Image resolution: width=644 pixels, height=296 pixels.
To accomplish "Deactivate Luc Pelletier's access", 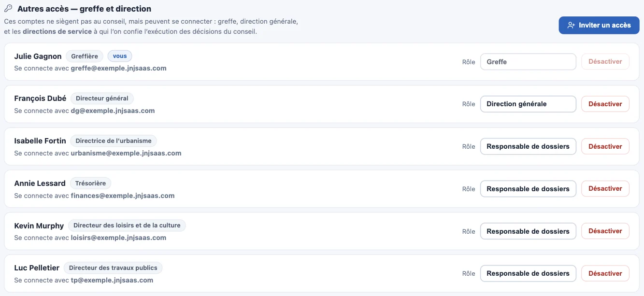I will point(605,273).
